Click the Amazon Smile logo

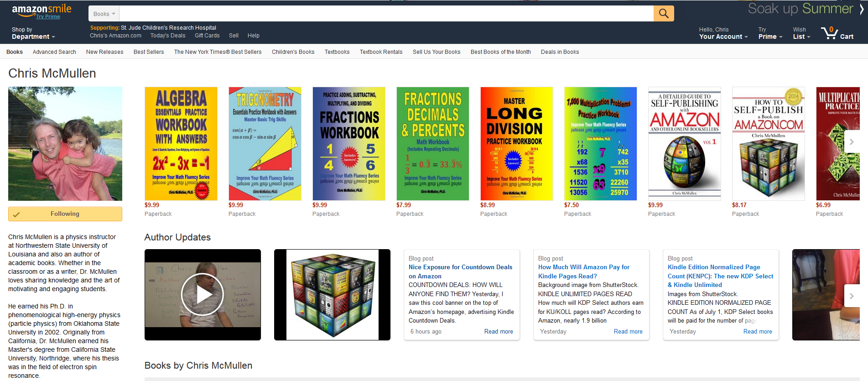click(41, 10)
